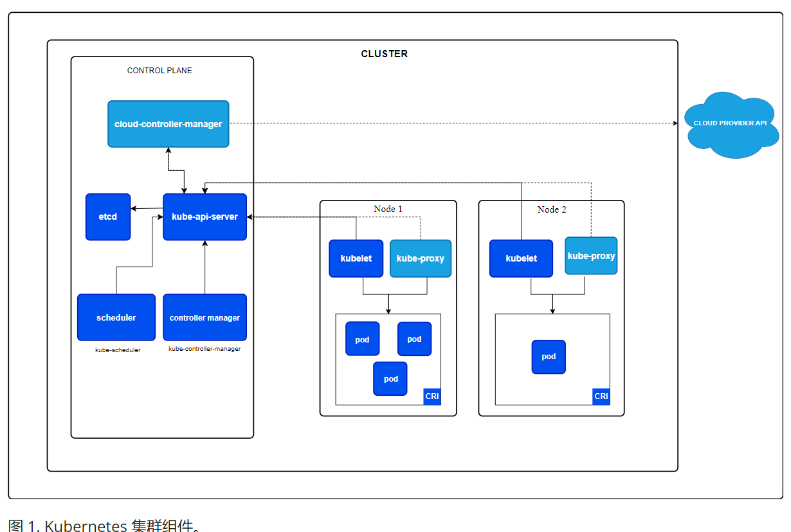Click the cloud-controller-manager box
This screenshot has width=791, height=532.
[x=168, y=124]
